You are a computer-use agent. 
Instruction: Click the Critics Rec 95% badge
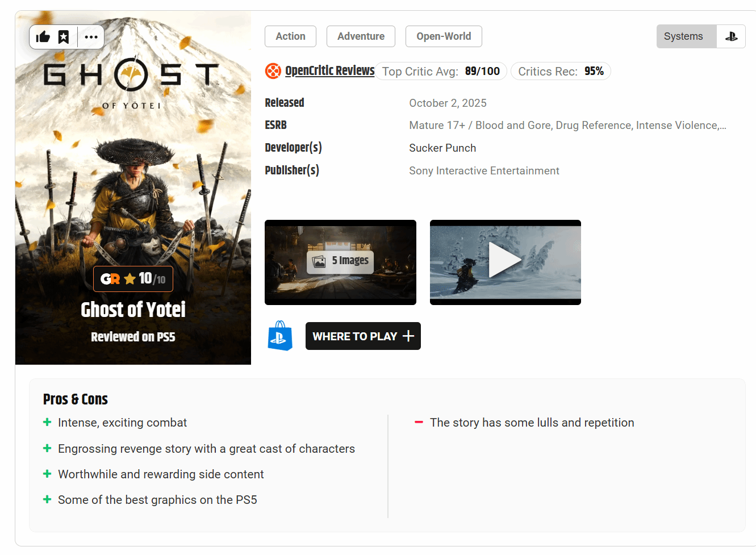(561, 71)
